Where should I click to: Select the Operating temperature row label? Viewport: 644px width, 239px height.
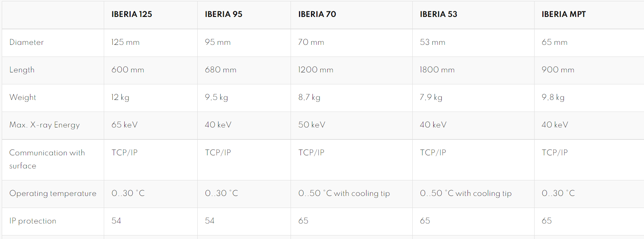[x=53, y=193]
